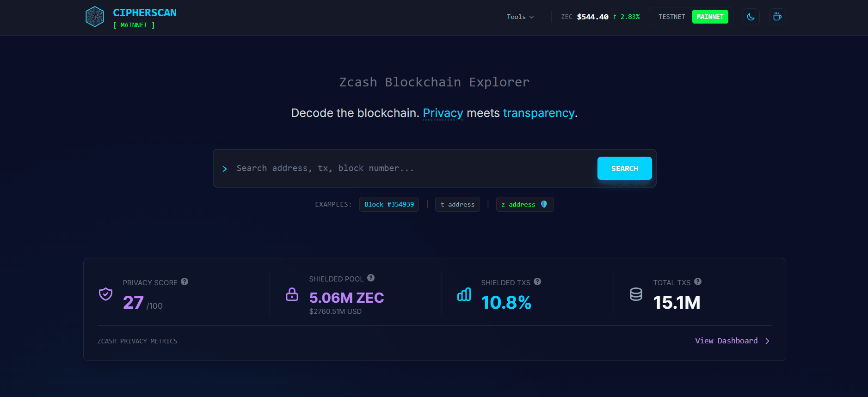Screen dimensions: 868x397
Task: Expand the Tools dropdown menu
Action: [x=520, y=17]
